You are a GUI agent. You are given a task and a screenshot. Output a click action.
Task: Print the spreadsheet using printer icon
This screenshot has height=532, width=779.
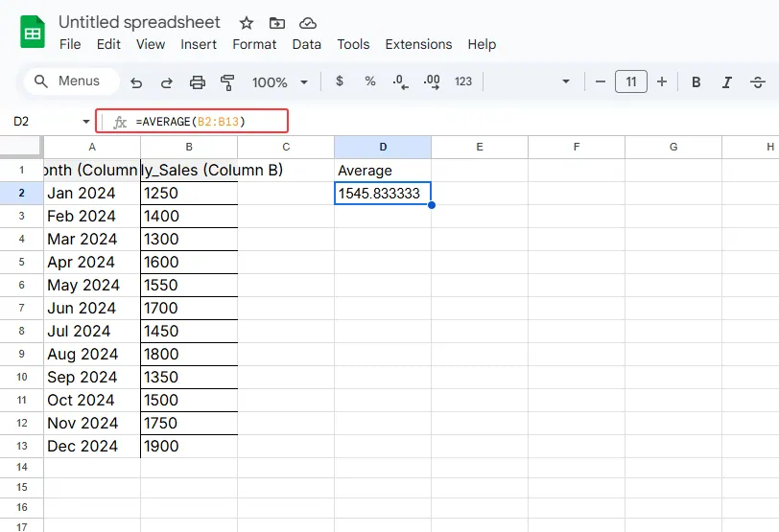(198, 82)
